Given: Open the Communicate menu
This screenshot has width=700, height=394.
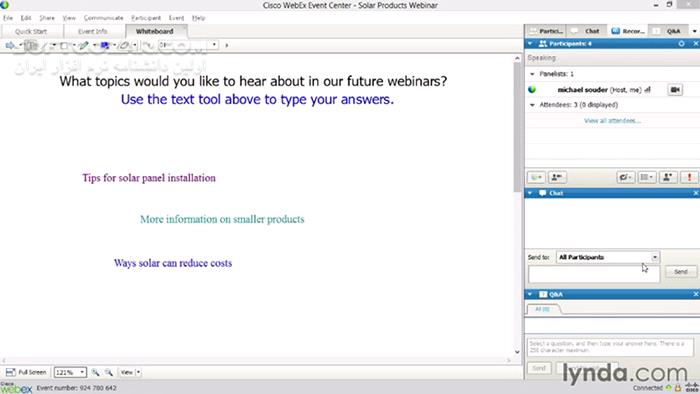Looking at the screenshot, I should 103,18.
